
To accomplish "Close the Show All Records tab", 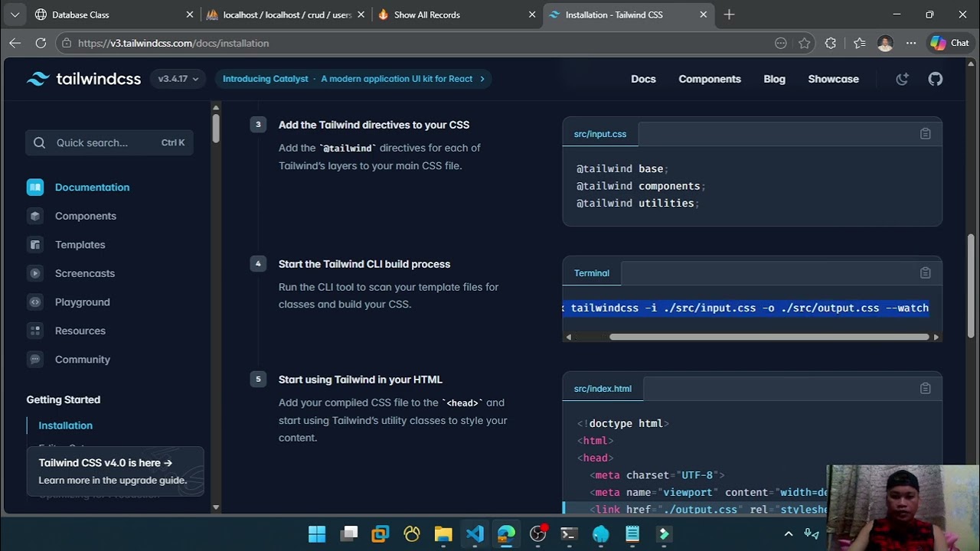I will coord(532,15).
